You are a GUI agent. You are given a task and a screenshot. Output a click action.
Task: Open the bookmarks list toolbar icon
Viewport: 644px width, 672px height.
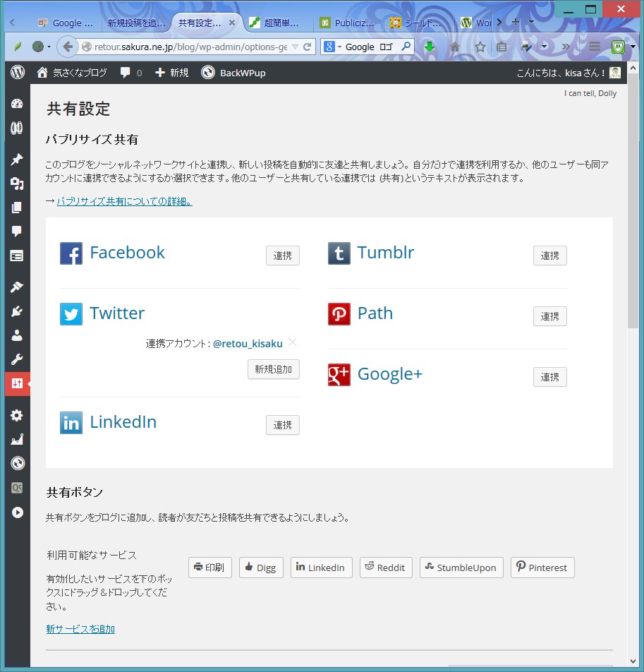502,47
